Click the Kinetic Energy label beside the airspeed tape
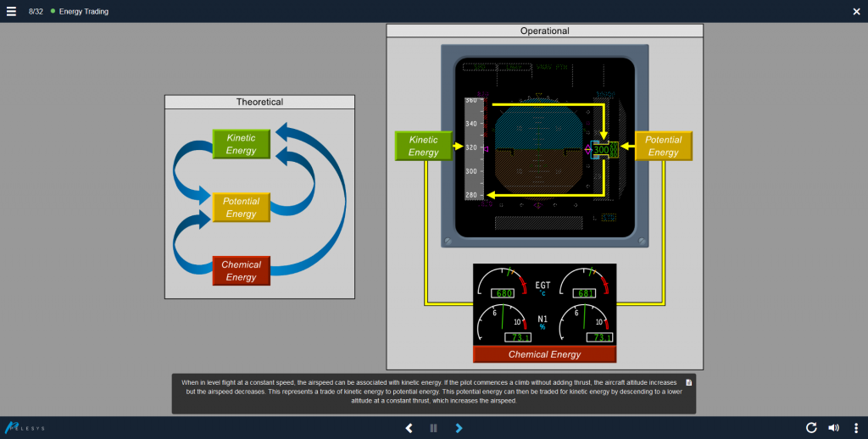This screenshot has height=439, width=868. (423, 146)
